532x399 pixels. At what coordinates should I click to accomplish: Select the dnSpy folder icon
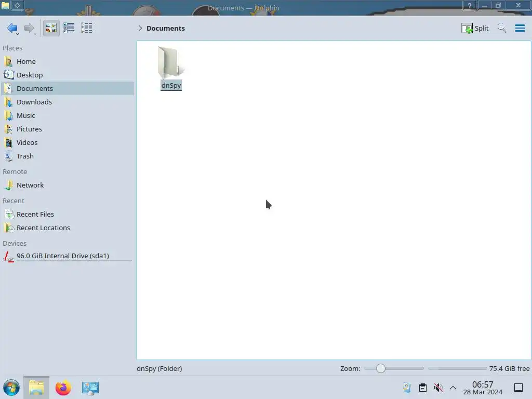coord(171,62)
